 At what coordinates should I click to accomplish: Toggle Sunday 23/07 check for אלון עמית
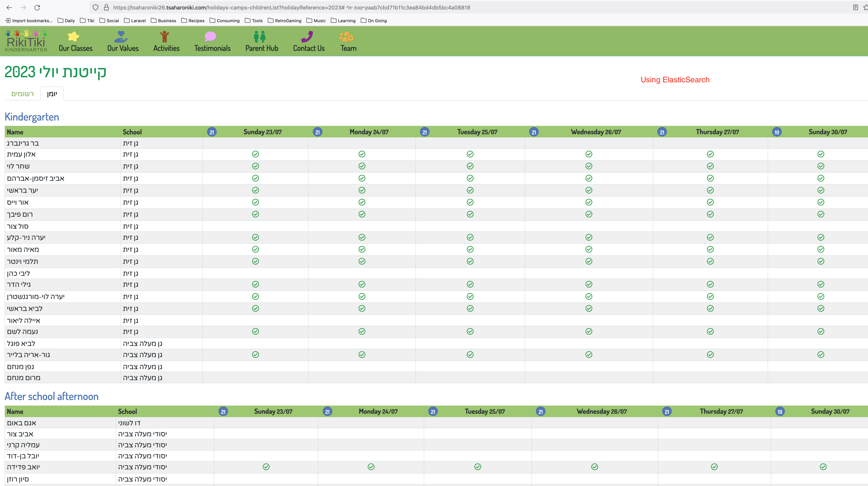pos(255,154)
